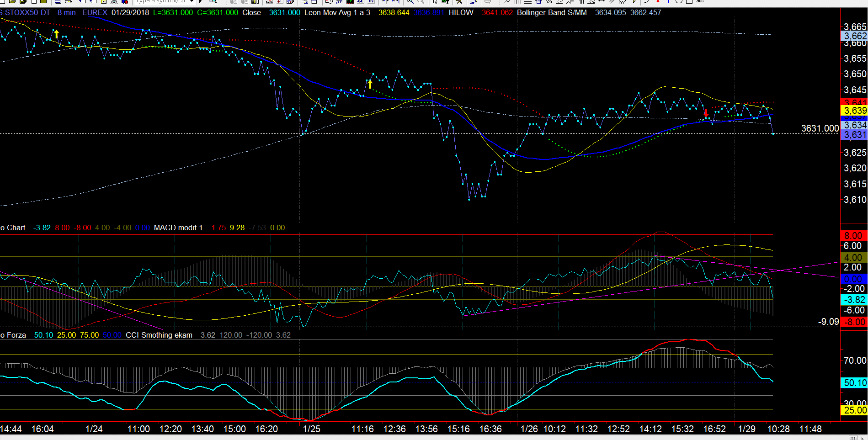Click the red 1.75 MACD value

tap(218, 228)
